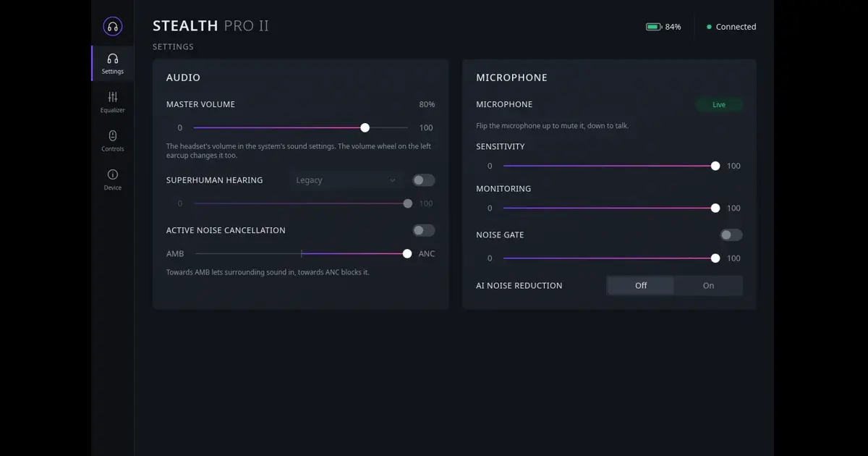Image resolution: width=868 pixels, height=456 pixels.
Task: Click the microphone Live status badge
Action: [x=719, y=104]
